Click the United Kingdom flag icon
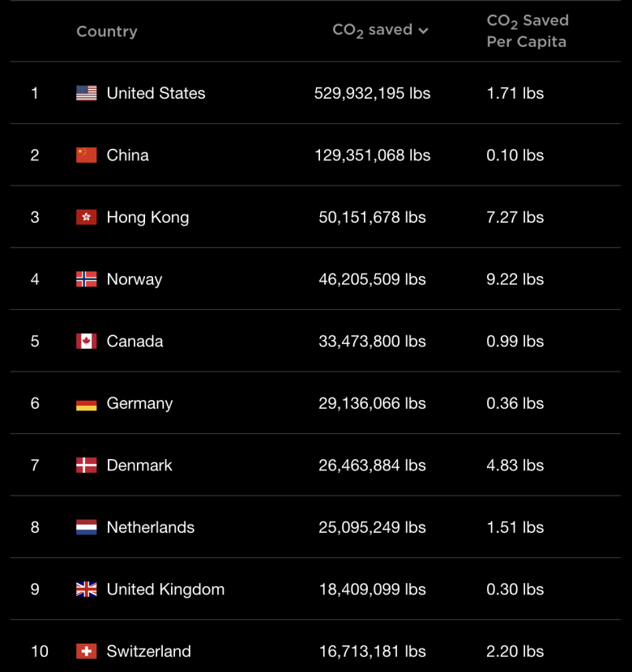This screenshot has width=632, height=672. pyautogui.click(x=86, y=589)
